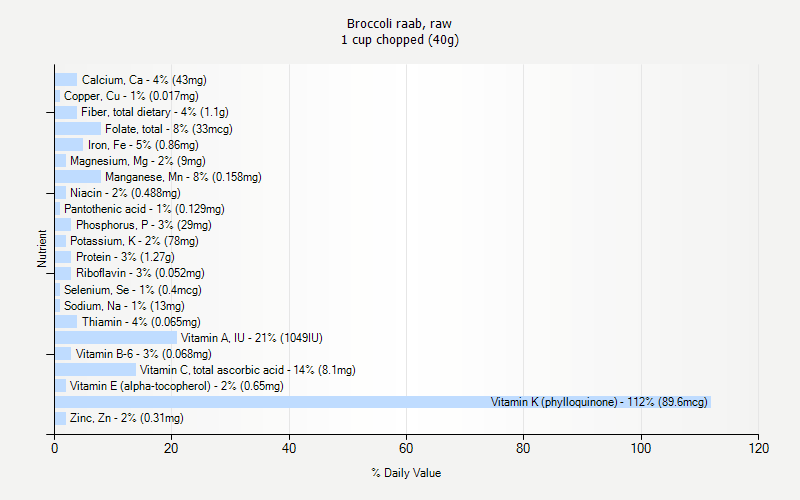Click the Iron bar in the chart

[x=69, y=144]
